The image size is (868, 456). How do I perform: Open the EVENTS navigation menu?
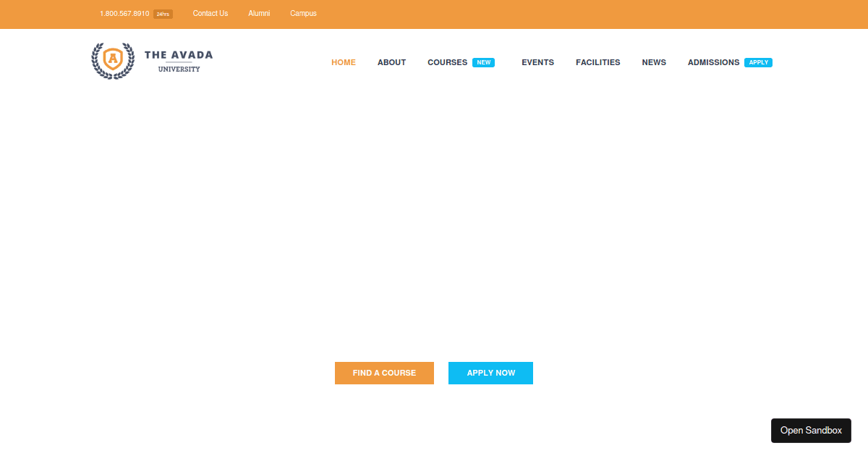click(537, 62)
